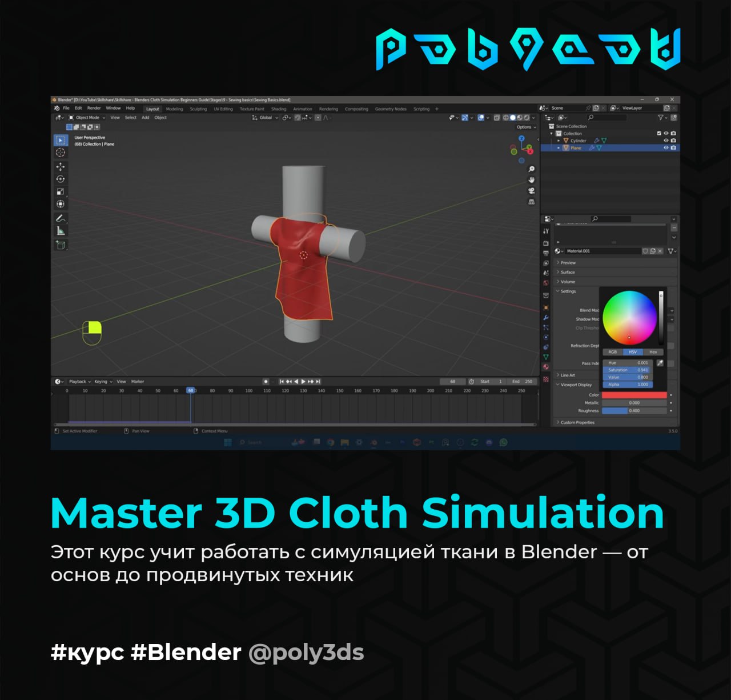
Task: Open the File menu
Action: point(66,108)
